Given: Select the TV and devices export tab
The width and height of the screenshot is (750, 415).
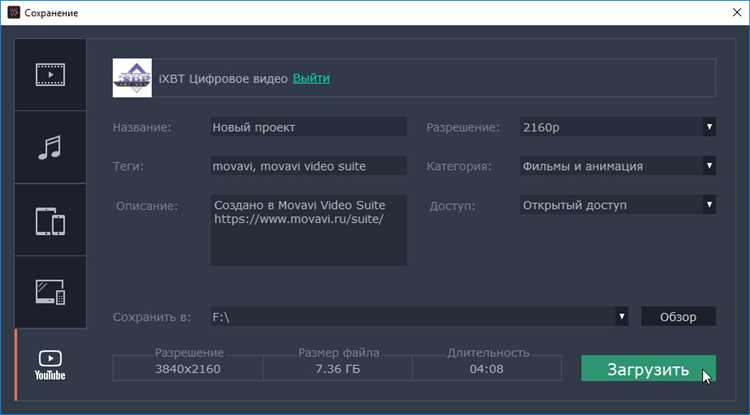Looking at the screenshot, I should click(50, 292).
